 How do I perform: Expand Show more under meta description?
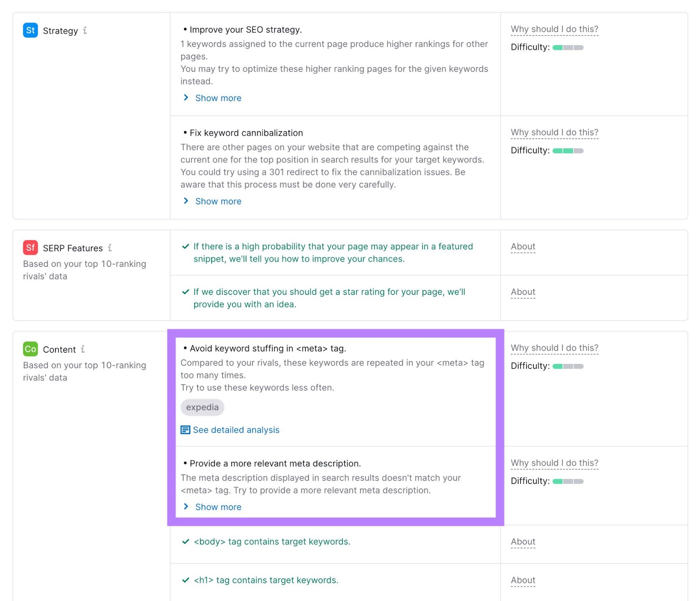coord(218,507)
